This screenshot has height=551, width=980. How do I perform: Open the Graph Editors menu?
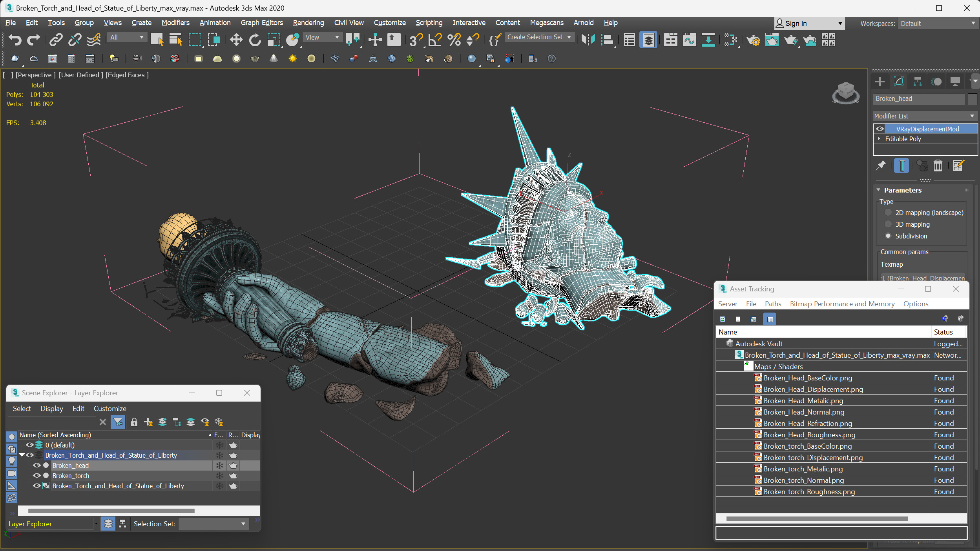tap(262, 23)
